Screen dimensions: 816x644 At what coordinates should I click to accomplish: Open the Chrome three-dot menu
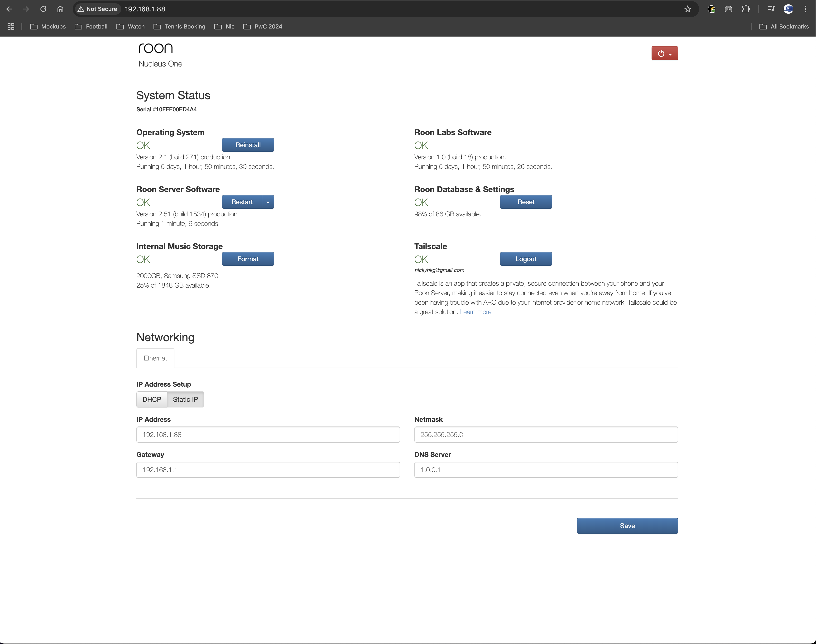pyautogui.click(x=806, y=9)
